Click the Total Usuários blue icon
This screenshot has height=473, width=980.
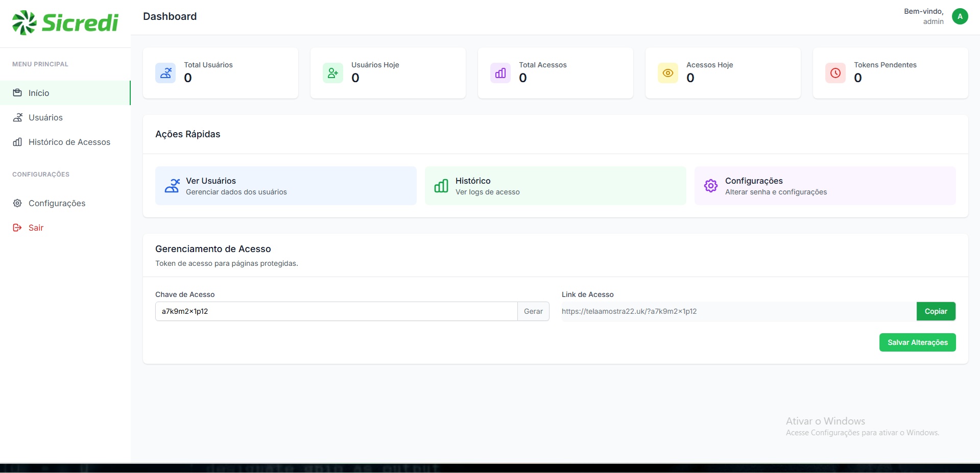pos(165,73)
